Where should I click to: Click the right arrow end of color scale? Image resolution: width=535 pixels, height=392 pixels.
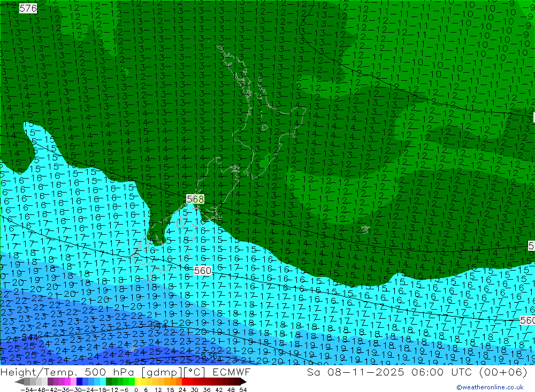point(243,382)
